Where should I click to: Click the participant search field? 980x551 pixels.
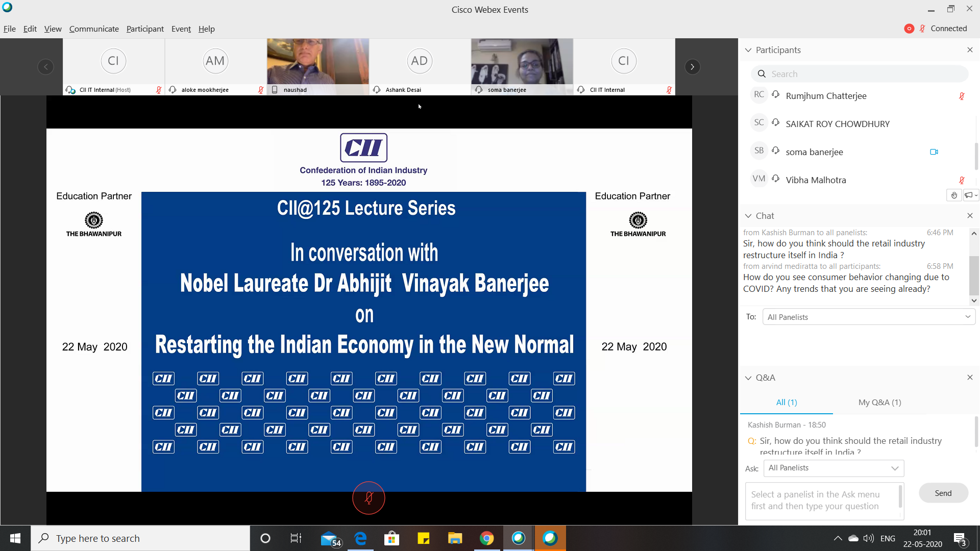[x=860, y=74]
